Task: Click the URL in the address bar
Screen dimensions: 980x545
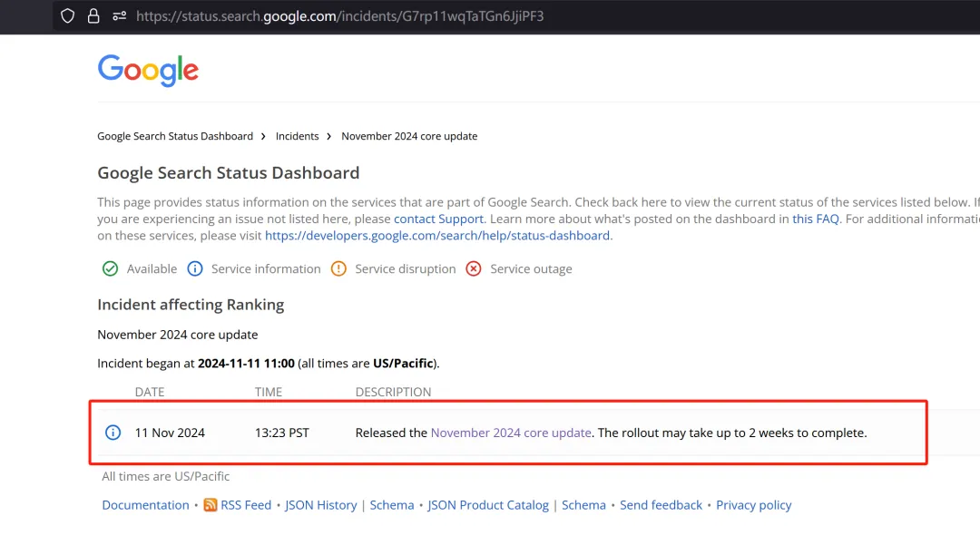Action: (340, 16)
